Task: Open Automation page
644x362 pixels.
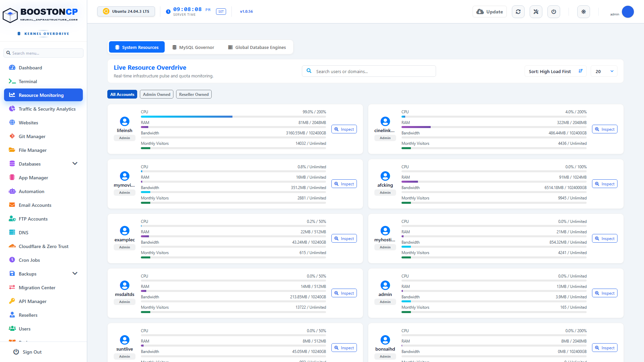Action: 43,191
